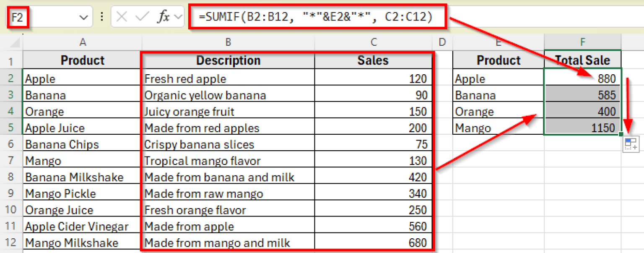Click the fill handle at corner of F5
The image size is (644, 253).
[x=620, y=134]
